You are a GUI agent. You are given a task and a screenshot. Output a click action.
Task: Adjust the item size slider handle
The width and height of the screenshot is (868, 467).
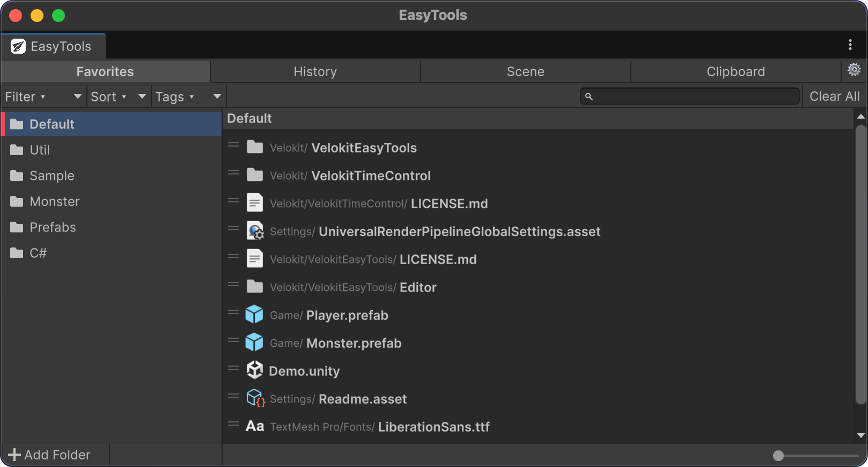pyautogui.click(x=778, y=456)
